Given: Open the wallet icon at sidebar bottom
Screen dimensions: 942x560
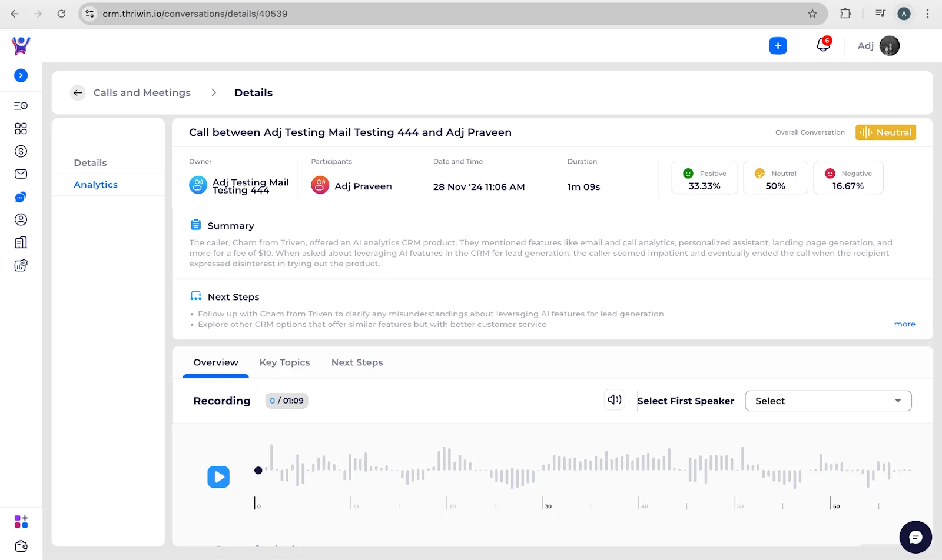Looking at the screenshot, I should click(21, 546).
